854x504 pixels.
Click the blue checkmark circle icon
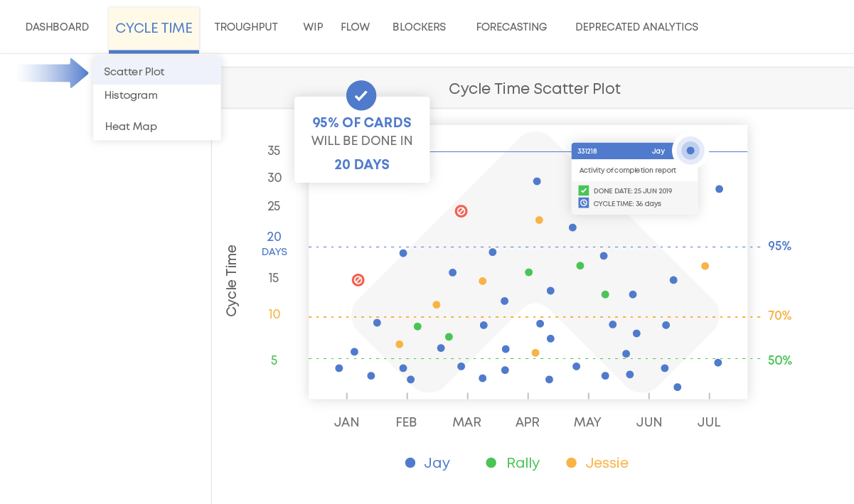coord(361,95)
